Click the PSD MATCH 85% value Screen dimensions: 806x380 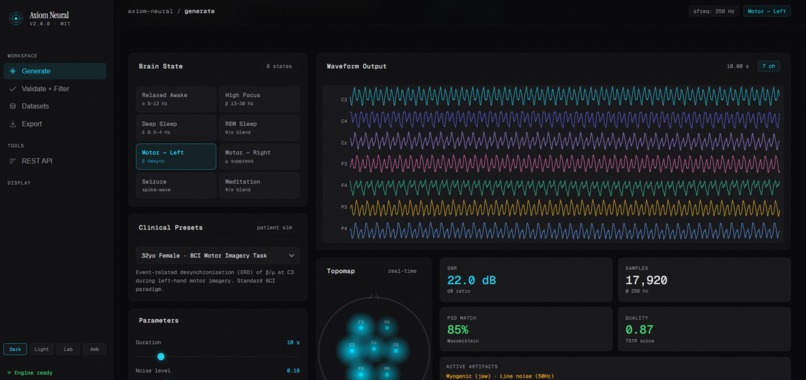[x=457, y=330]
